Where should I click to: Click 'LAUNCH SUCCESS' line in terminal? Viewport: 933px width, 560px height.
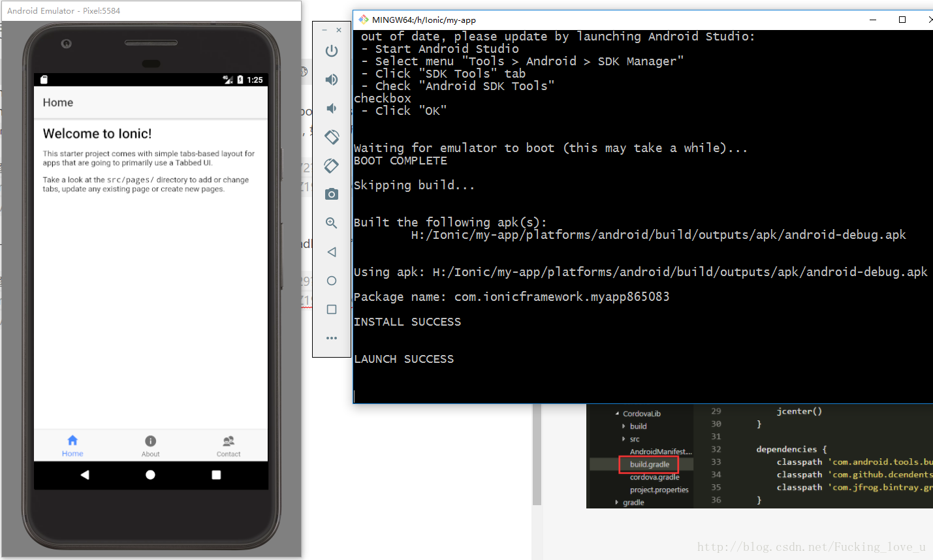point(403,359)
